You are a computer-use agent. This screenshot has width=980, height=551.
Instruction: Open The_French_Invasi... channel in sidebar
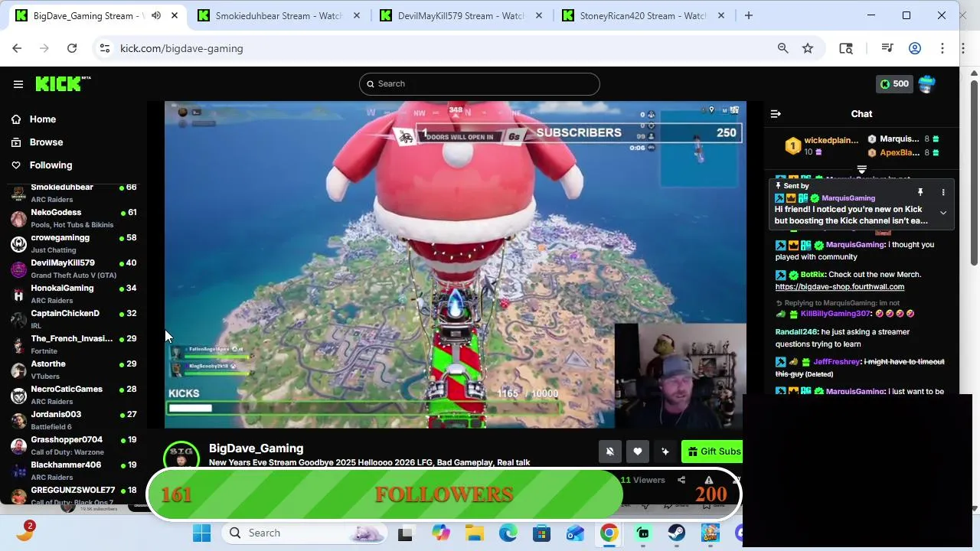coord(72,344)
